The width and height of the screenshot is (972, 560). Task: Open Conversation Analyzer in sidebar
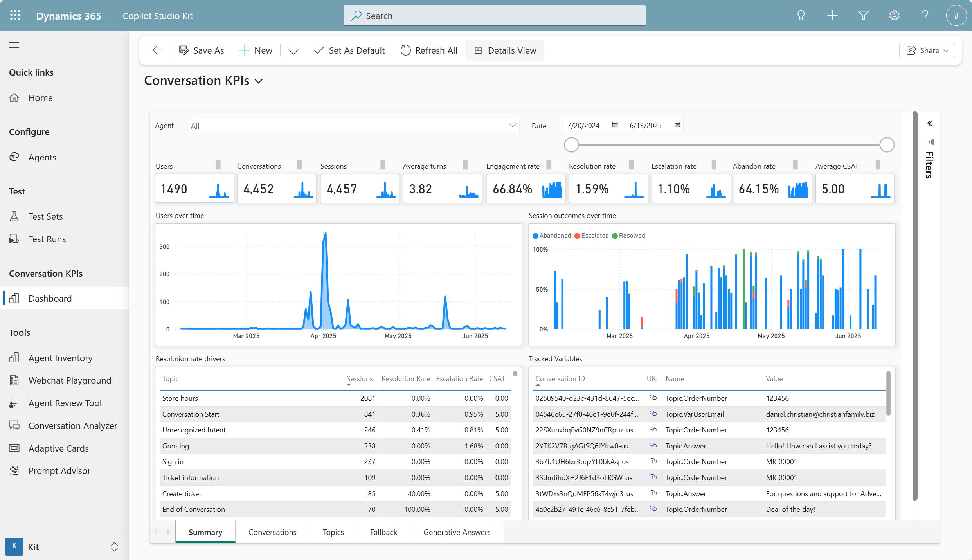73,426
